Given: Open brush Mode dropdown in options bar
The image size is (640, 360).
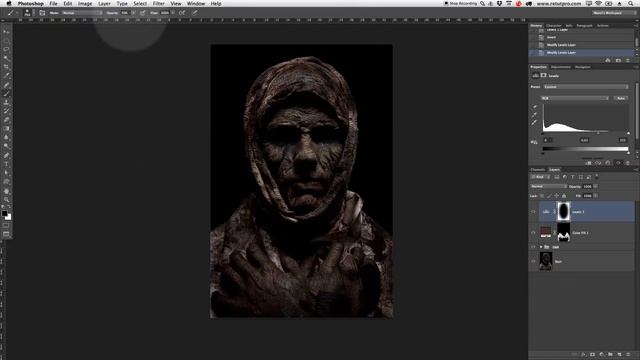Looking at the screenshot, I should coord(82,13).
